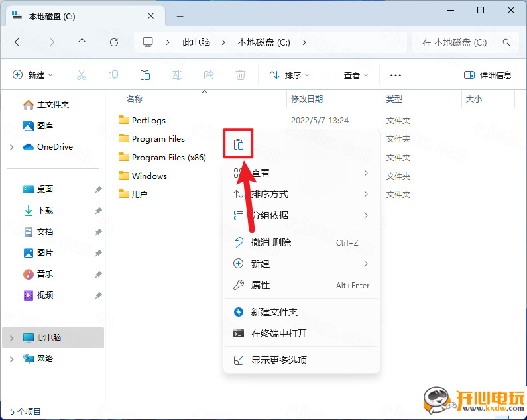Select 音乐 in navigation pane
The width and height of the screenshot is (527, 420).
click(x=38, y=274)
